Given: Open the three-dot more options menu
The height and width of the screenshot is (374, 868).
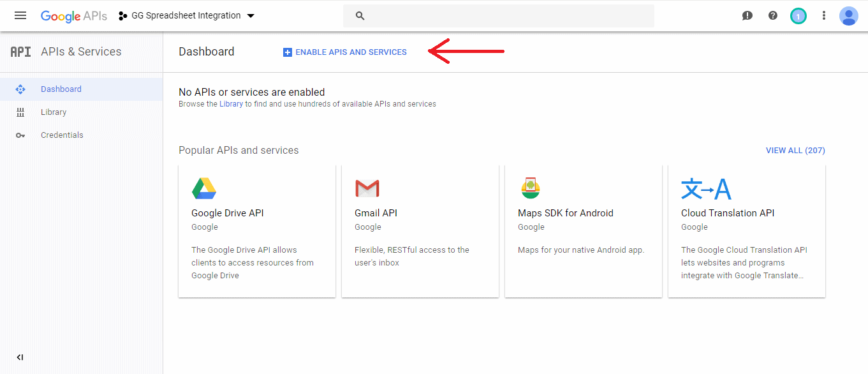Looking at the screenshot, I should point(824,15).
